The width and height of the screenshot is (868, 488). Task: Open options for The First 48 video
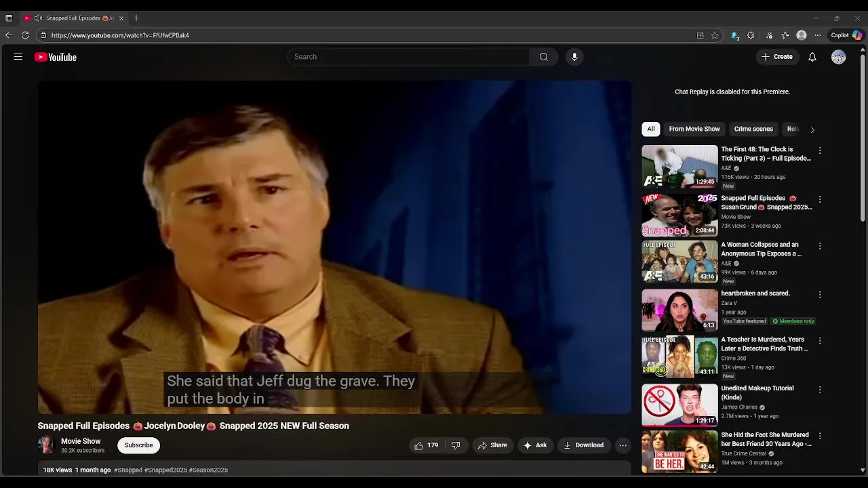coord(820,150)
